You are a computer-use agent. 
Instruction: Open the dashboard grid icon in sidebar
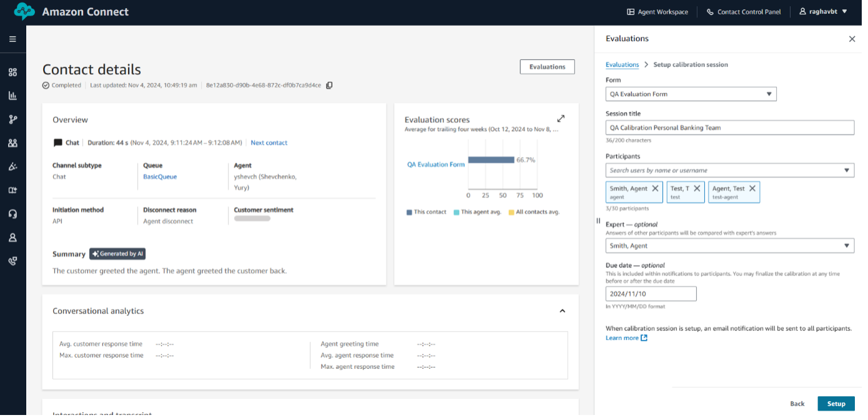tap(12, 72)
